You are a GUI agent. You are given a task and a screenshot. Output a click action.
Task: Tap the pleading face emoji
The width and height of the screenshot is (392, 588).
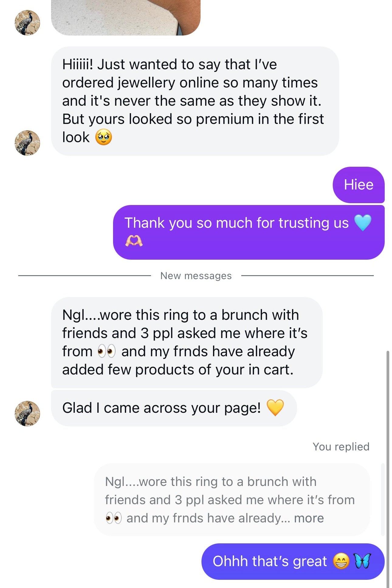pos(104,137)
